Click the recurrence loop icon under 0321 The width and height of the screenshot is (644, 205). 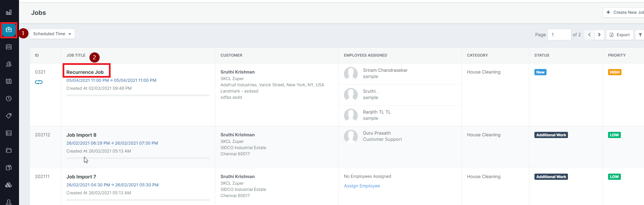(x=39, y=82)
